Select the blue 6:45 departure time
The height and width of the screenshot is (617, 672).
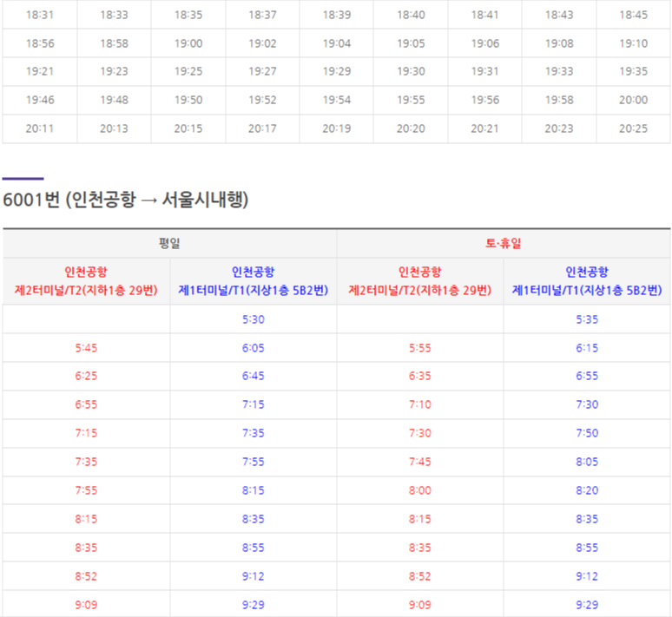(254, 376)
